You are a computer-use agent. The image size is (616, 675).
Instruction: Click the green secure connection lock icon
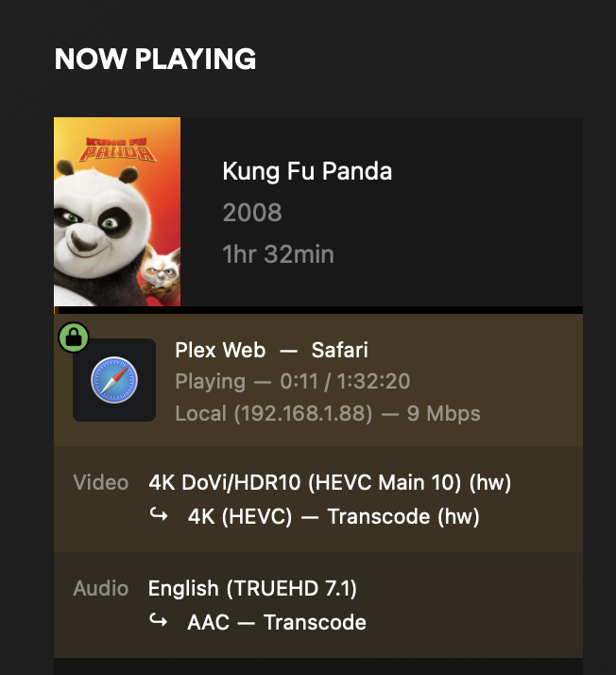coord(74,337)
